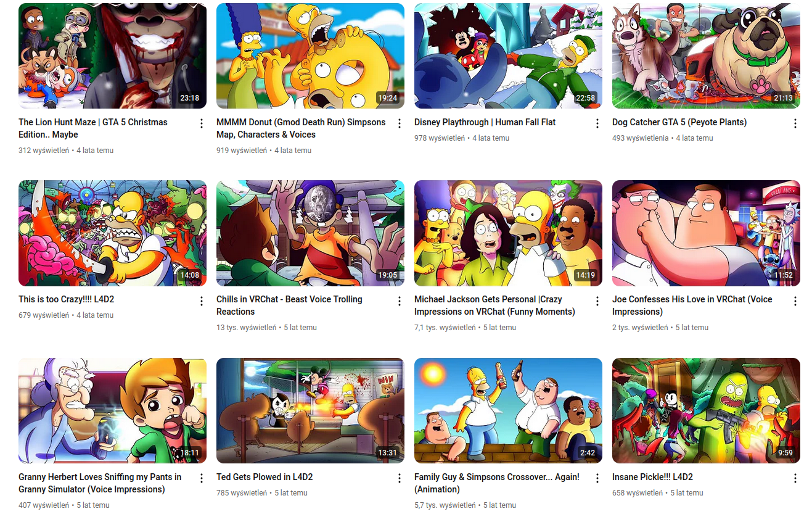Click title Michael Jackson Gets Personal
812x514 pixels.
494,305
